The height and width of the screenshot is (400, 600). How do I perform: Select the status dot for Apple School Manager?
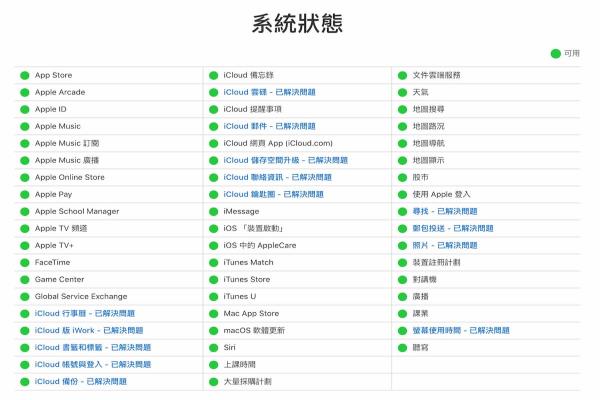(25, 212)
